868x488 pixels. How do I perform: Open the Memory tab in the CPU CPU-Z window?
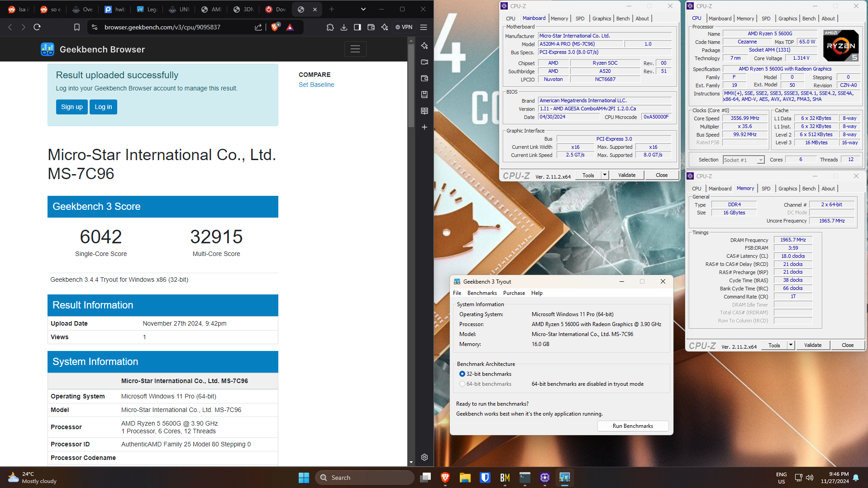(745, 19)
